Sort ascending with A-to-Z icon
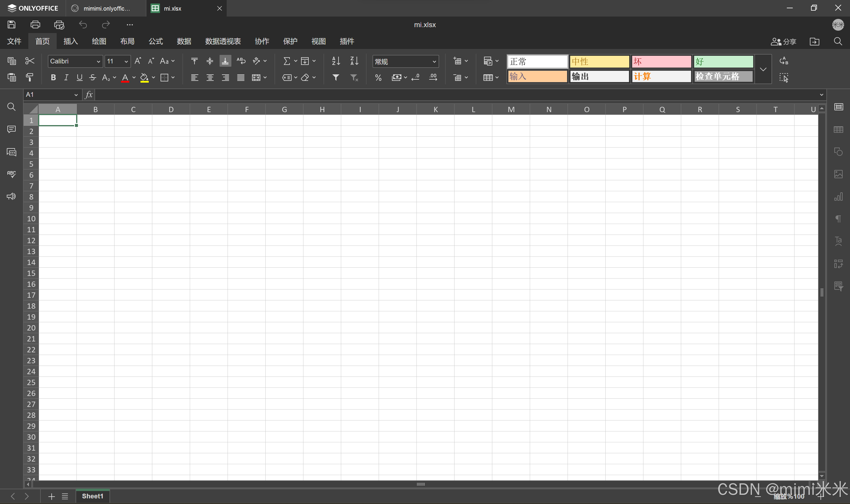The image size is (850, 504). (336, 61)
